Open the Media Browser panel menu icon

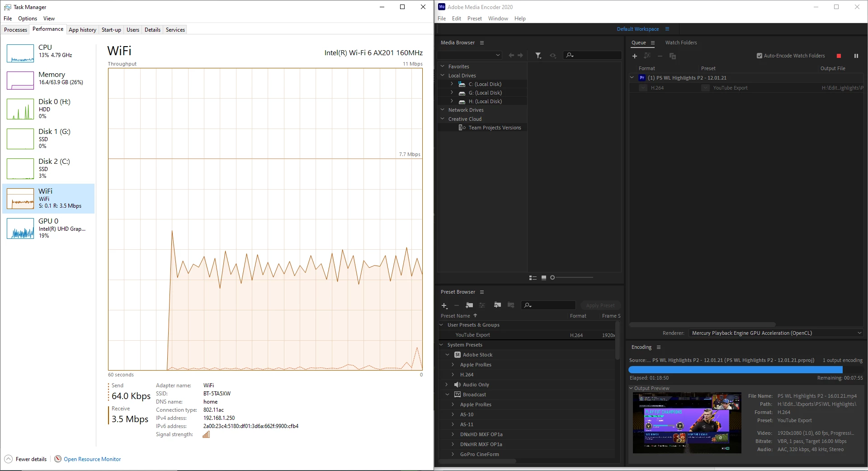(482, 43)
